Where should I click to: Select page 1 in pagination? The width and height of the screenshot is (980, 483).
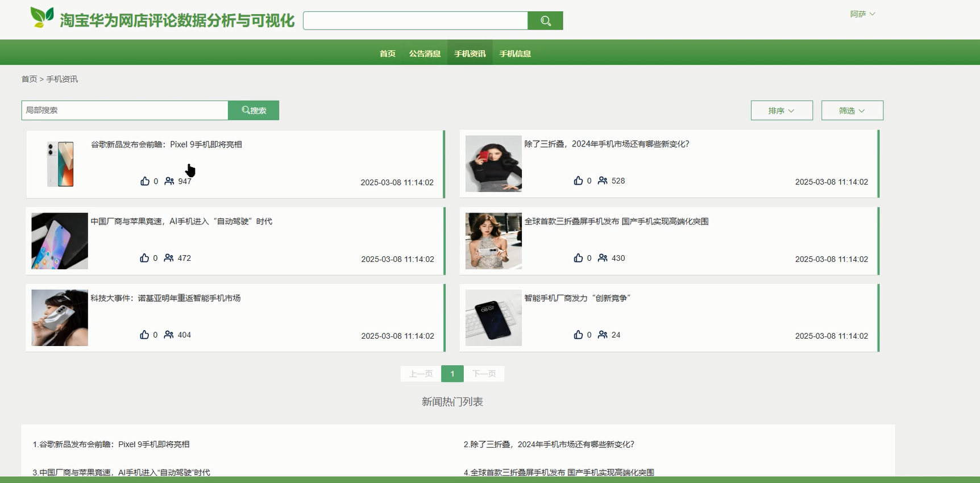(x=452, y=374)
